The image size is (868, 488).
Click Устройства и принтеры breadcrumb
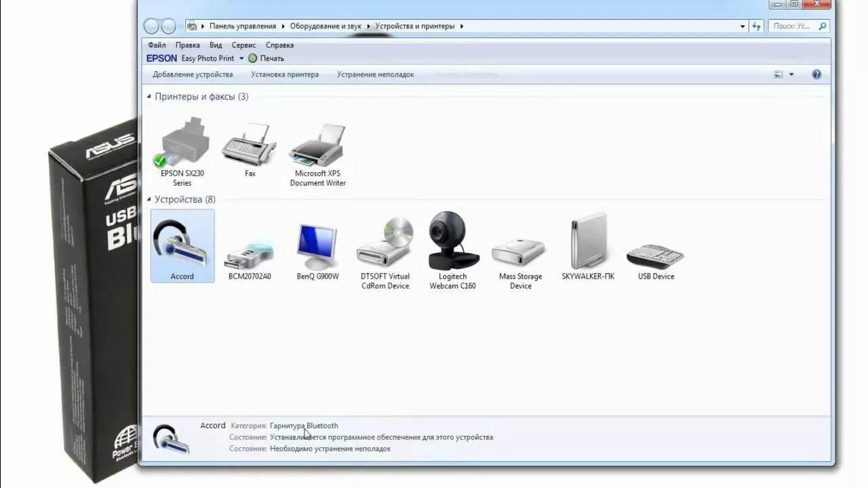[415, 26]
